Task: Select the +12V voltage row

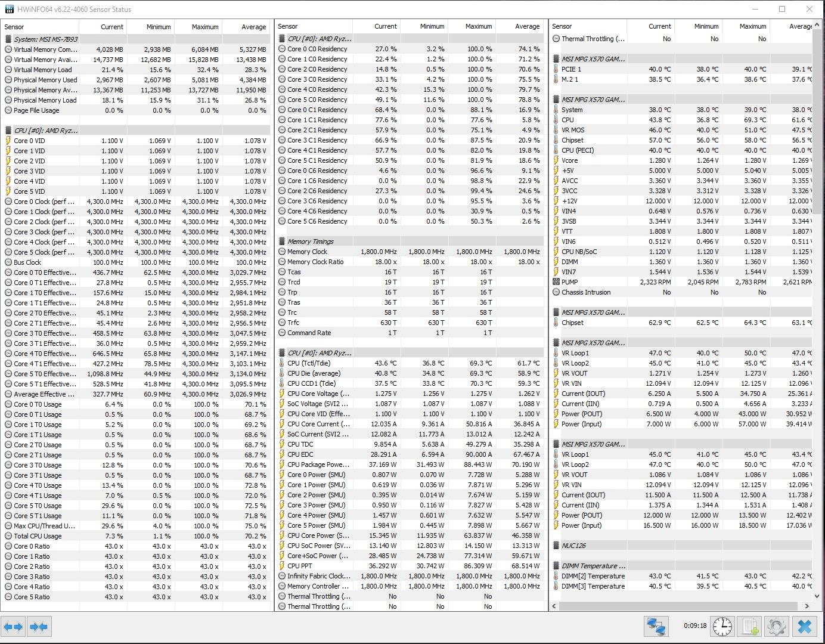Action: coord(681,201)
